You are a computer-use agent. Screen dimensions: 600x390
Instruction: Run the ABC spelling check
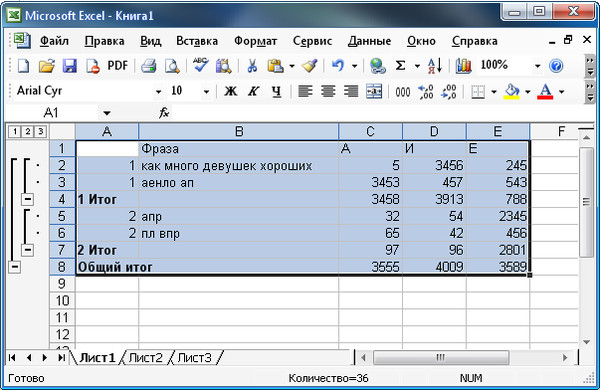pyautogui.click(x=200, y=65)
